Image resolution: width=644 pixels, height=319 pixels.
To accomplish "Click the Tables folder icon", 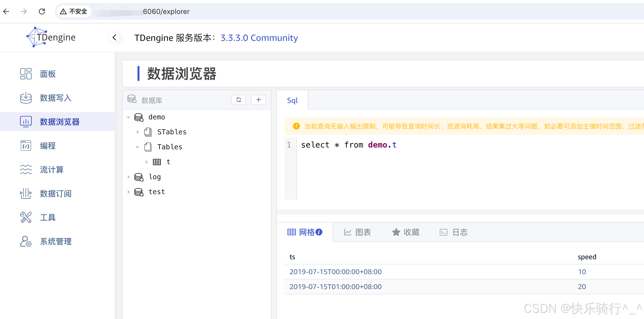I will coord(148,147).
